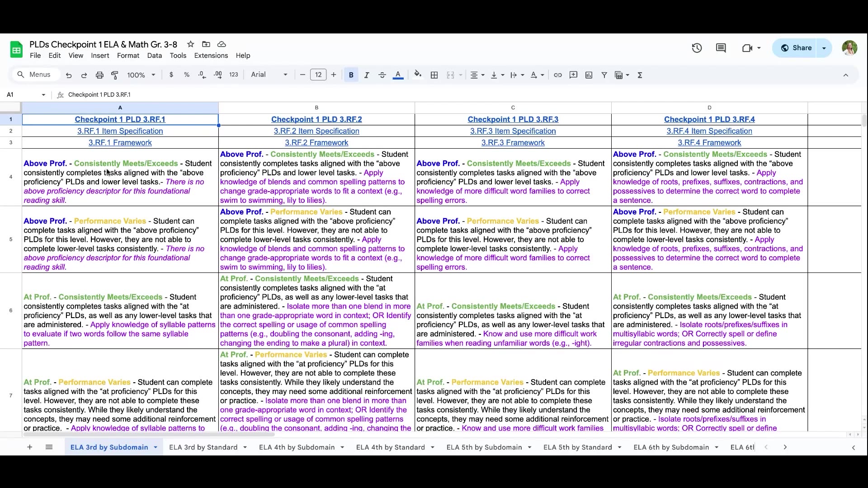The width and height of the screenshot is (868, 488).
Task: Click the Share button
Action: 796,48
